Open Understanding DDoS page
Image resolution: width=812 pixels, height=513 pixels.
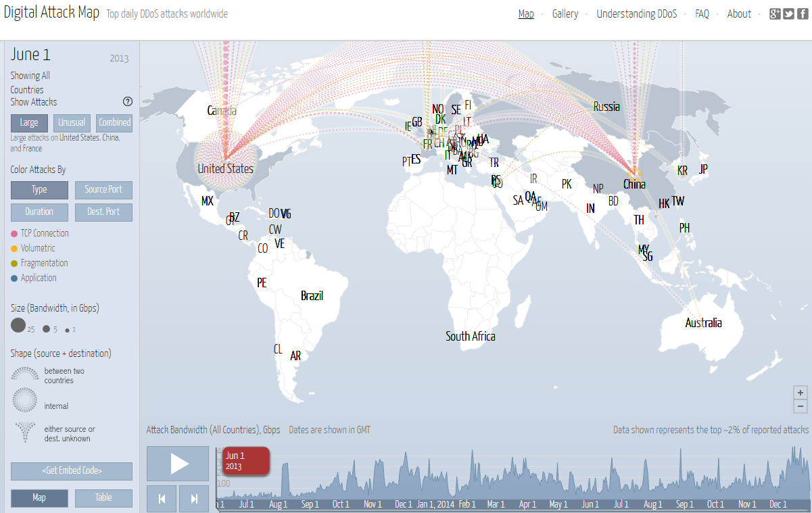click(636, 14)
